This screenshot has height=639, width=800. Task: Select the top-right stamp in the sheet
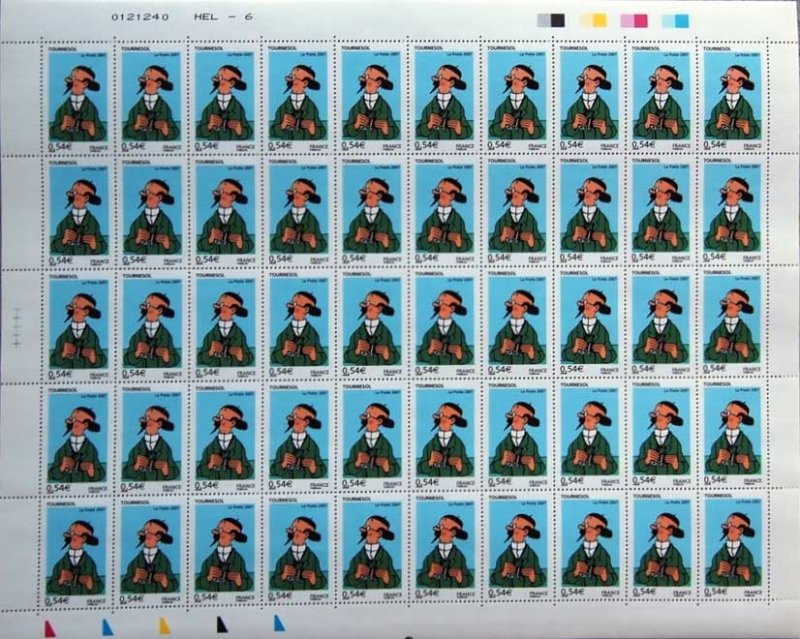click(732, 98)
